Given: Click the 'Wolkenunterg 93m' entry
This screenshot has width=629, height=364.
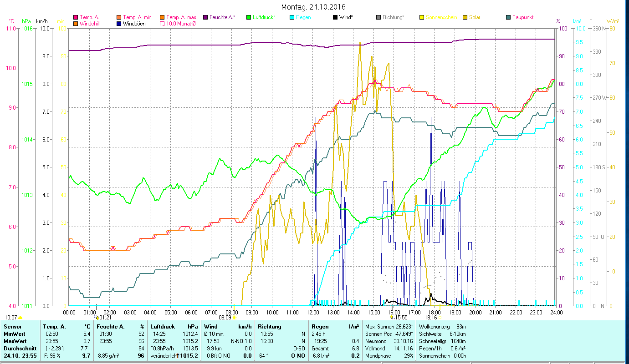Looking at the screenshot, I should [442, 327].
